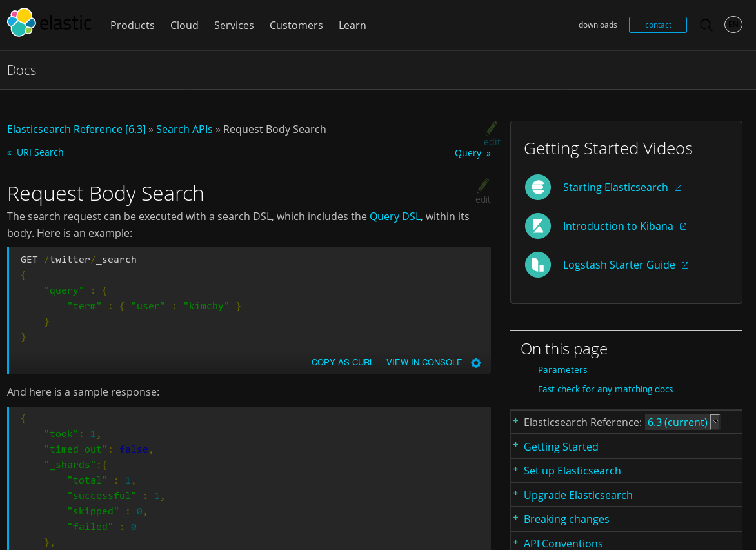
Task: Click COPY AS CURL
Action: click(x=343, y=362)
